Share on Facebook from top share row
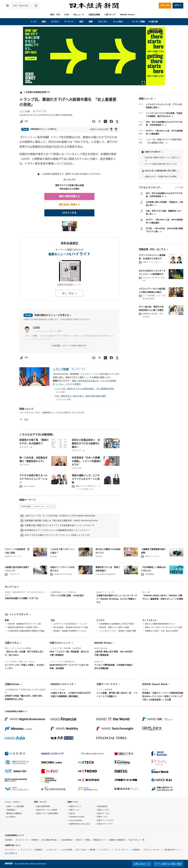This screenshot has height=868, width=188. pyautogui.click(x=111, y=121)
